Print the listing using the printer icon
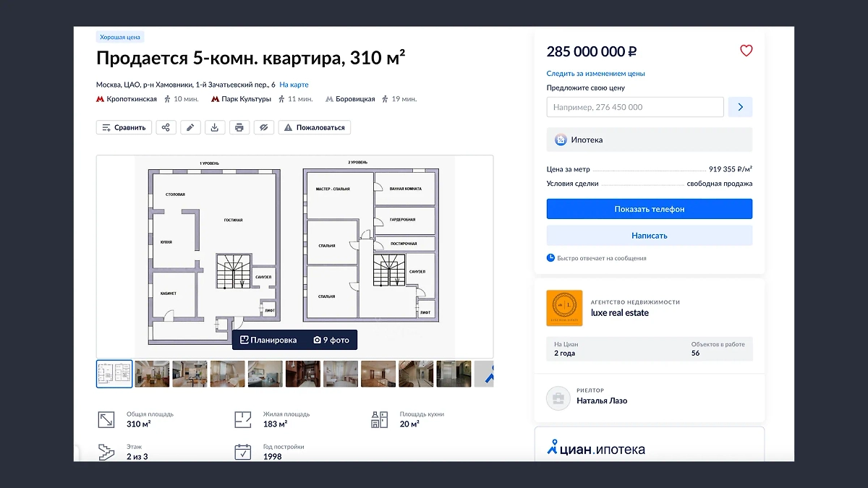 click(239, 127)
